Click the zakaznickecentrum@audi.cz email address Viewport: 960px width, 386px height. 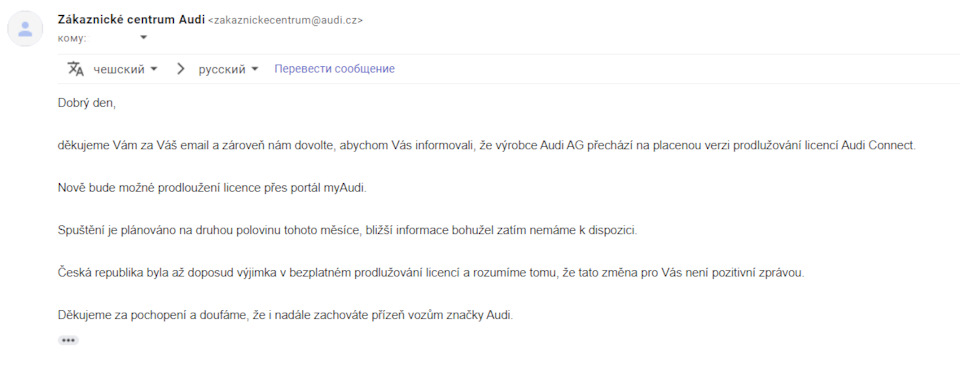(x=286, y=20)
